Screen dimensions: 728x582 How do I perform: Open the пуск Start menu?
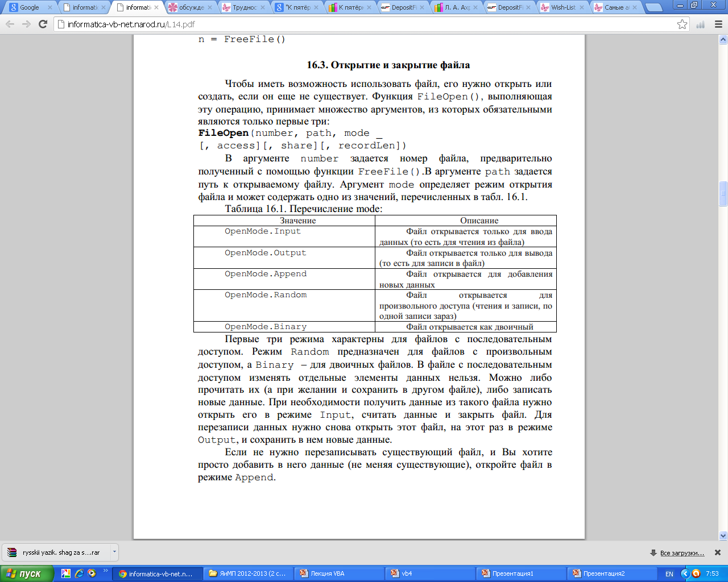point(27,573)
